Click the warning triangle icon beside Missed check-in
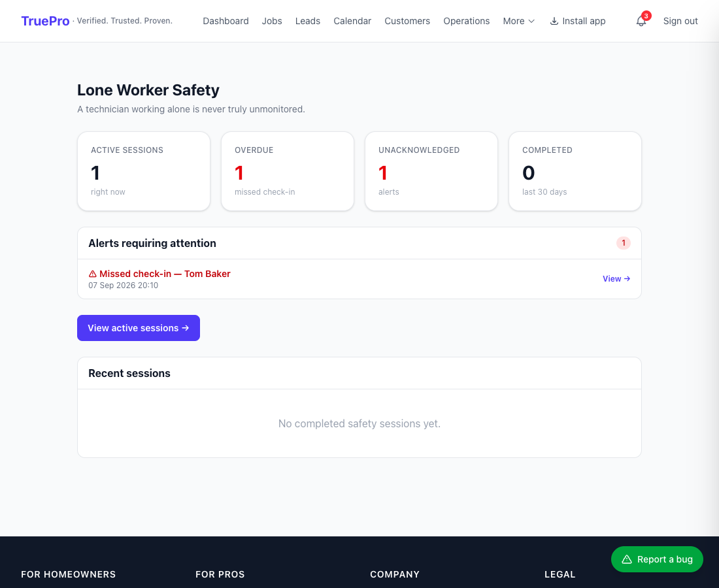Viewport: 719px width, 588px height. pyautogui.click(x=93, y=274)
